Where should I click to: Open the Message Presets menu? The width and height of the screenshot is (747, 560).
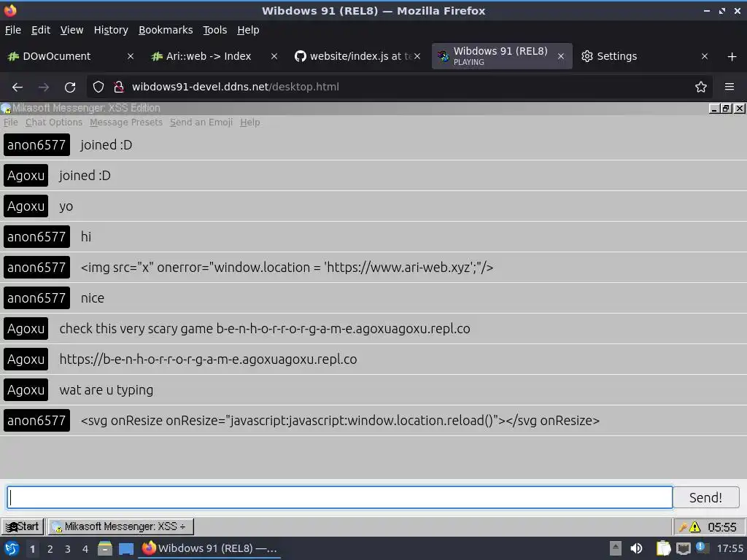pyautogui.click(x=126, y=122)
